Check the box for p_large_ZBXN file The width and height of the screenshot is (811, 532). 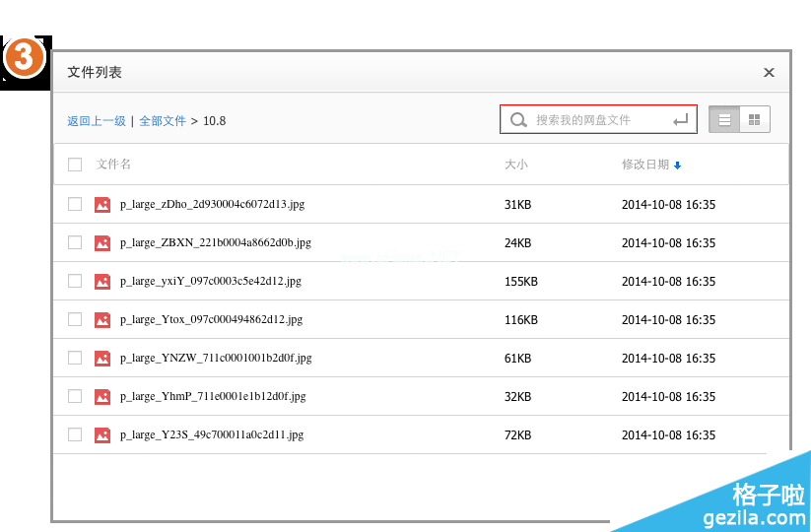[75, 242]
